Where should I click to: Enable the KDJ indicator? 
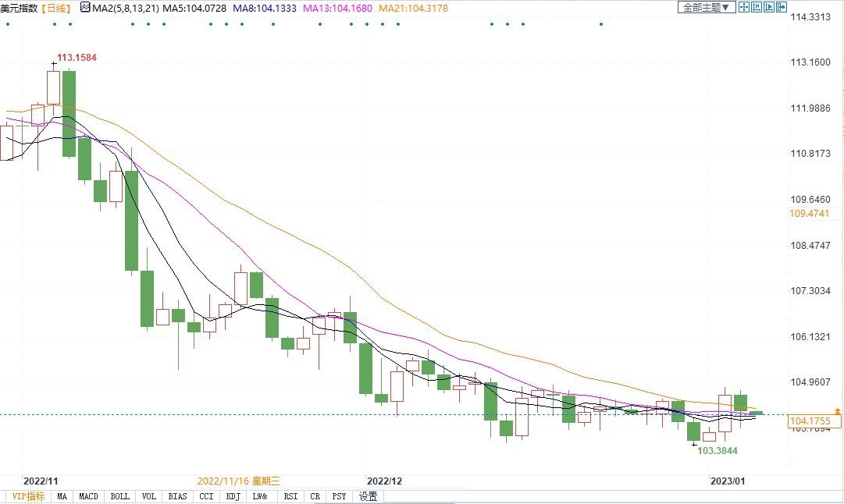click(233, 496)
